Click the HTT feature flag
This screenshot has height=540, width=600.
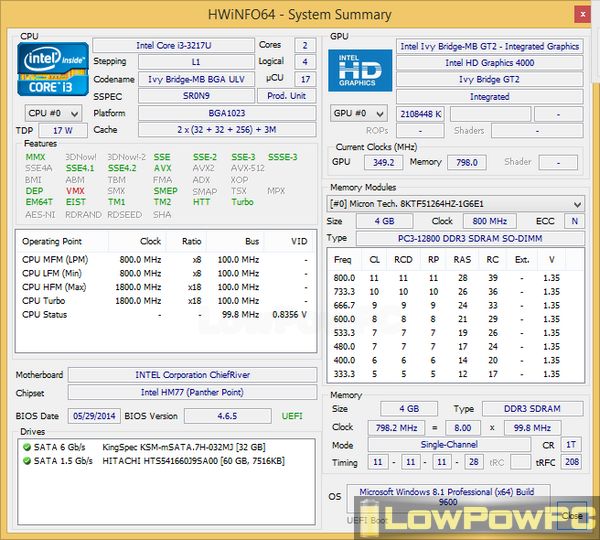(201, 202)
